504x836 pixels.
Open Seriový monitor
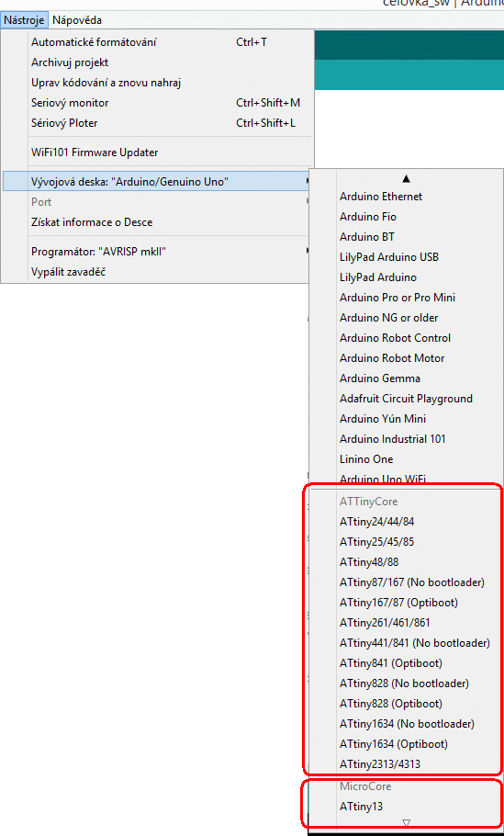[x=157, y=103]
